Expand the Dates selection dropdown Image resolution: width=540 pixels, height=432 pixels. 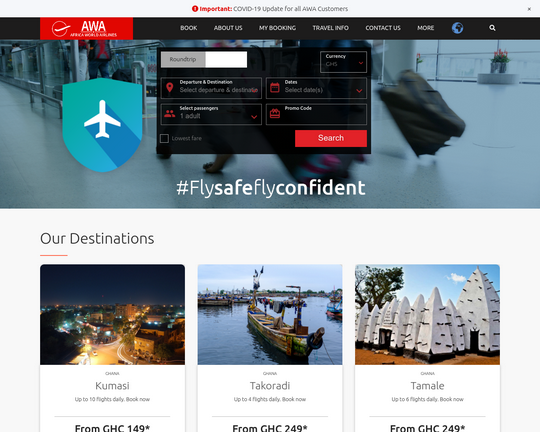[316, 88]
